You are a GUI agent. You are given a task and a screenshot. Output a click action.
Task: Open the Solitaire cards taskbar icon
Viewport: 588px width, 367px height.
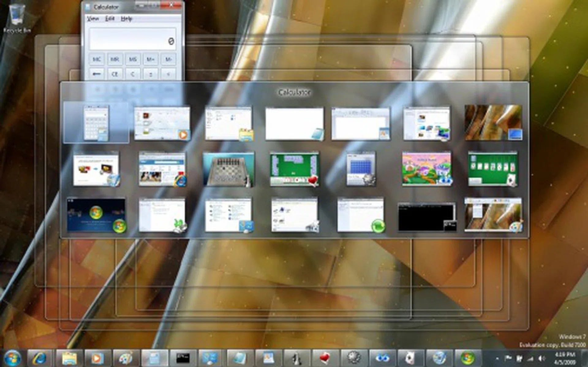410,357
